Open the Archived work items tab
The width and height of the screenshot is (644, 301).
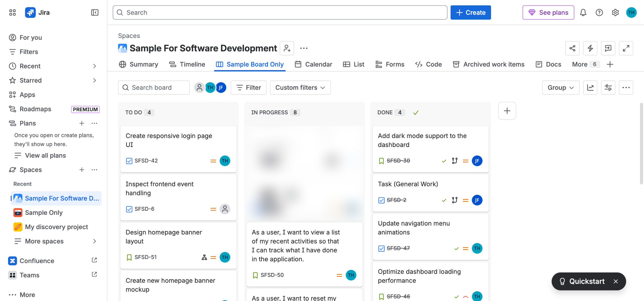coord(489,64)
